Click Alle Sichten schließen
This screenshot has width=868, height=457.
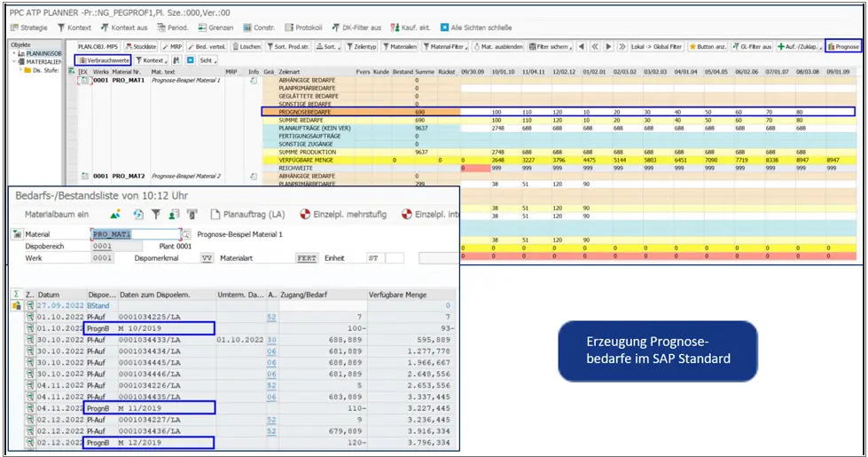[475, 28]
